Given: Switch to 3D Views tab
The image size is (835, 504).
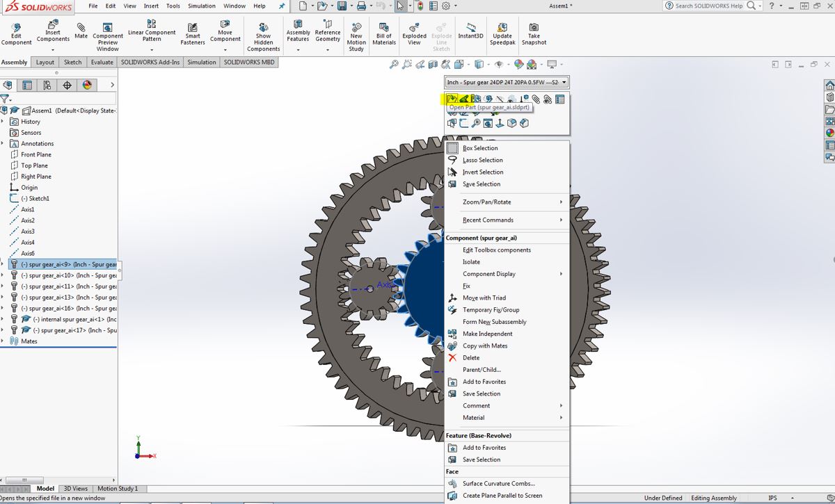Looking at the screenshot, I should click(75, 489).
